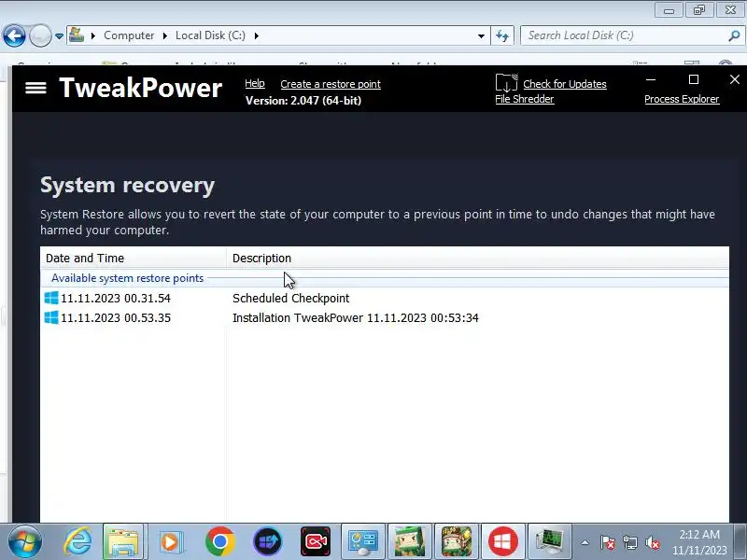Open dark blue circular app in taskbar
747x560 pixels.
click(x=268, y=542)
